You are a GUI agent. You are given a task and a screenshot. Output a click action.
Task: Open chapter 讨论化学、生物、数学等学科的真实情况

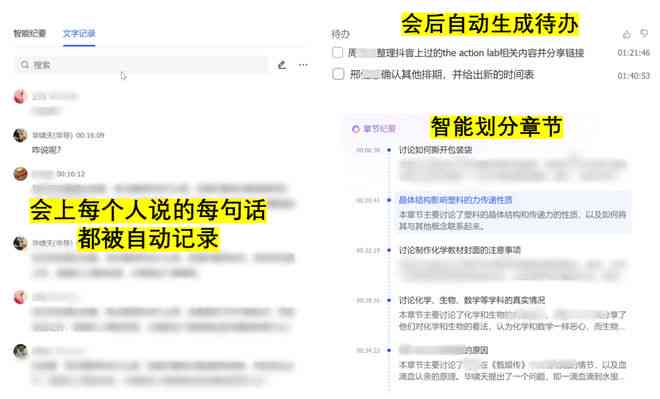[472, 300]
